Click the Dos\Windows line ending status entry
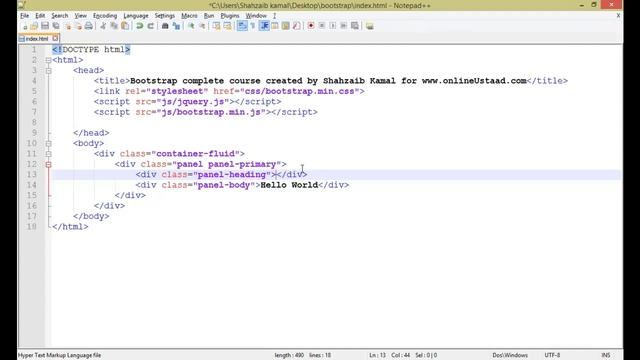 click(x=510, y=355)
